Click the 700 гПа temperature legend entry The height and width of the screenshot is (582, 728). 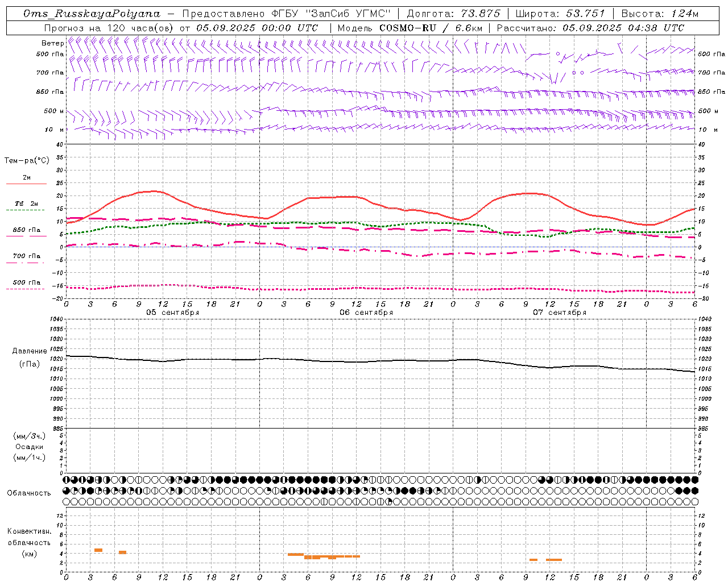coord(26,258)
